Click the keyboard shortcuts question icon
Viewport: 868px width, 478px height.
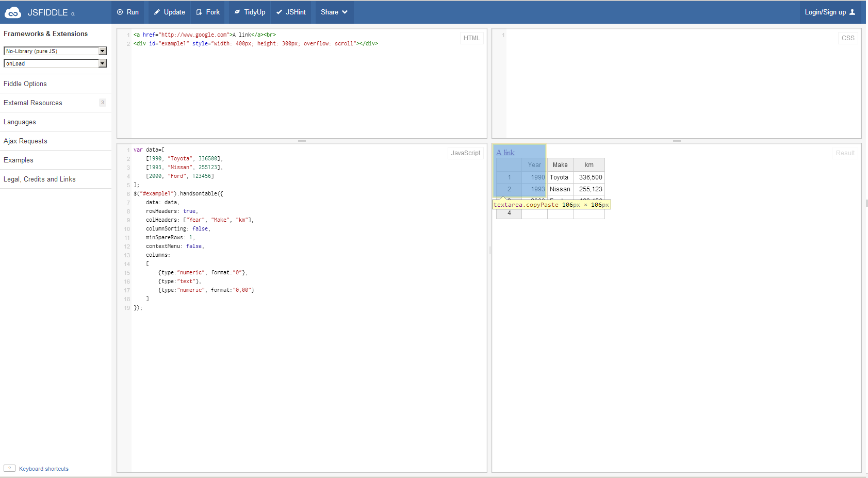coord(9,468)
